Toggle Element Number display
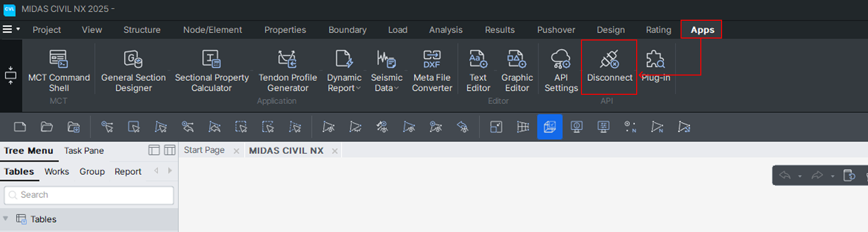 (657, 127)
